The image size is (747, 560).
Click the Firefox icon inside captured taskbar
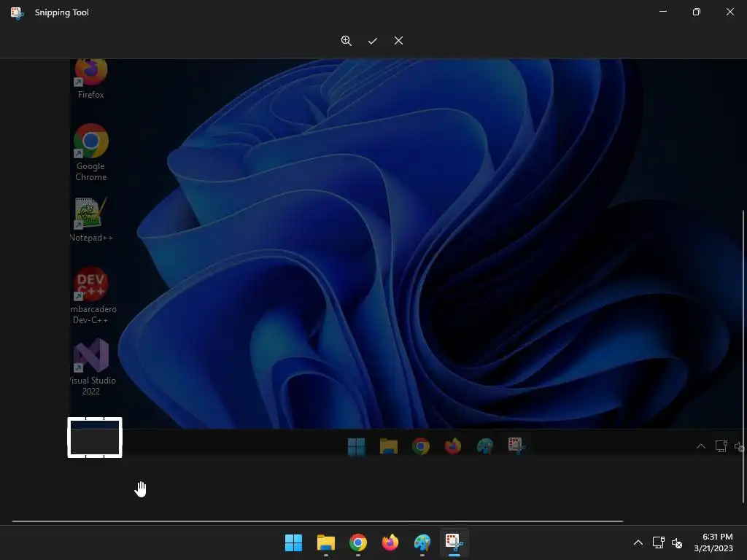[x=452, y=446]
